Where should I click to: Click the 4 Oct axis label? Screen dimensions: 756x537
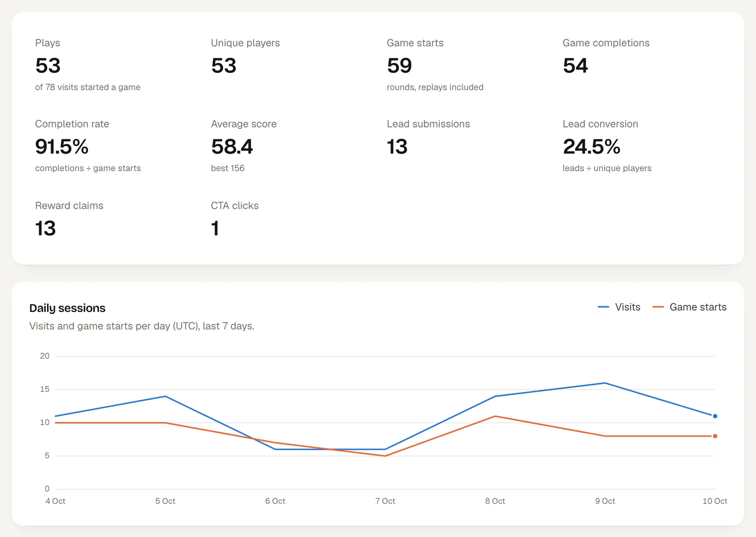pos(55,501)
